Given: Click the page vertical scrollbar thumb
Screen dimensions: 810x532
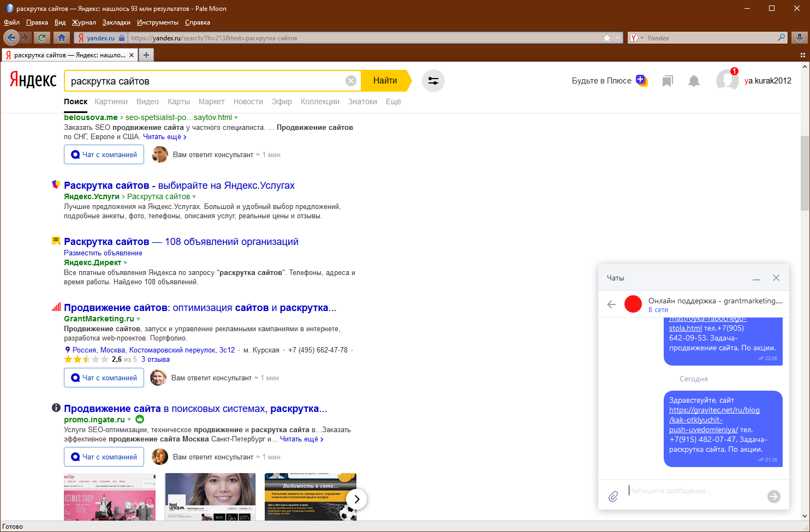Looking at the screenshot, I should [805, 173].
